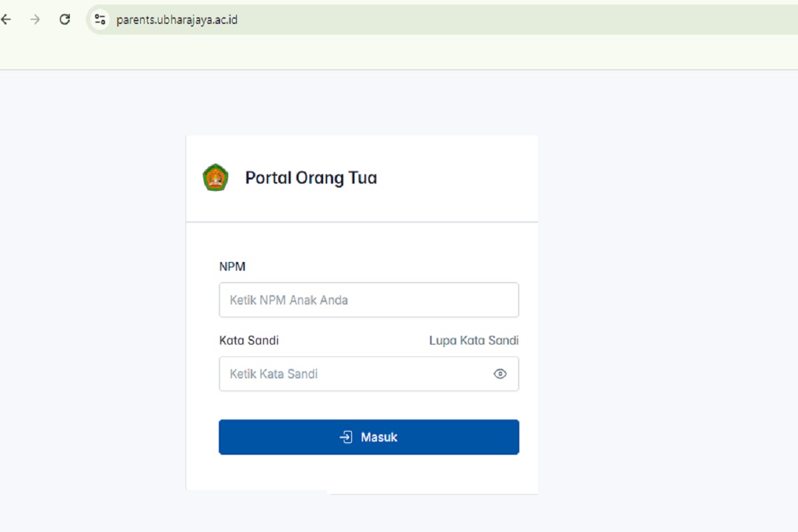
Task: Click the NPM field label
Action: [x=232, y=266]
